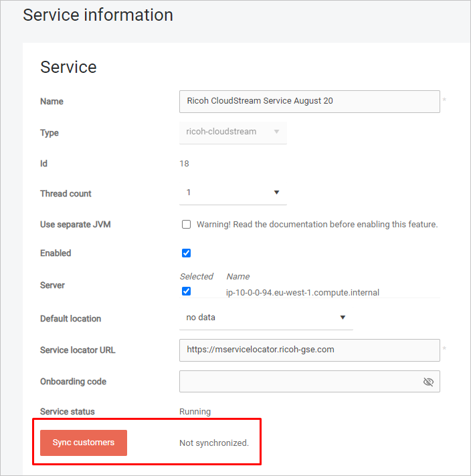
Task: Deselect the ip-10-0-0-94 server checkbox
Action: click(187, 291)
